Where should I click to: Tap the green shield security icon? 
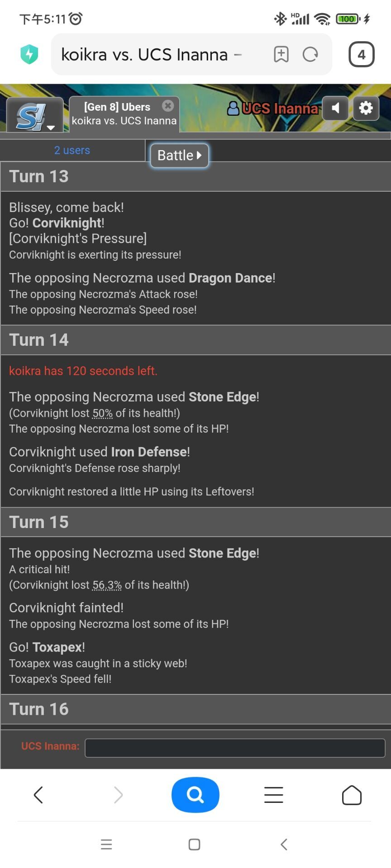click(x=29, y=55)
